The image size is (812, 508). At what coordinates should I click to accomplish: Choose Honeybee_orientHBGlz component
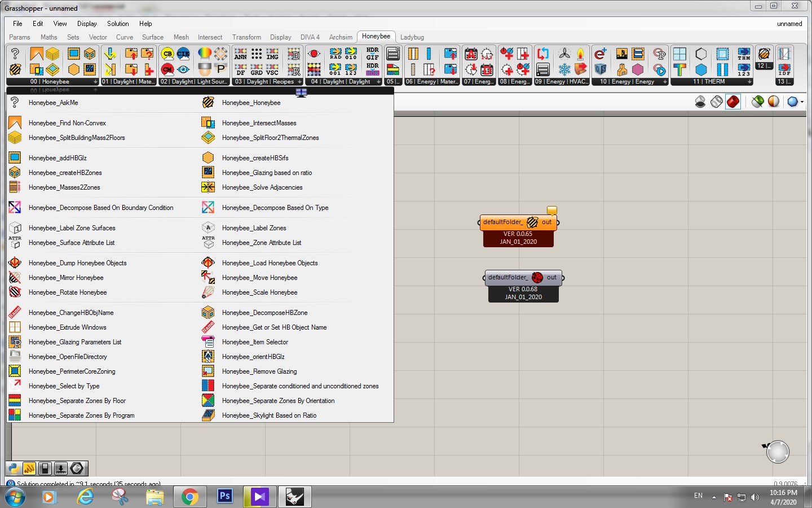(253, 357)
